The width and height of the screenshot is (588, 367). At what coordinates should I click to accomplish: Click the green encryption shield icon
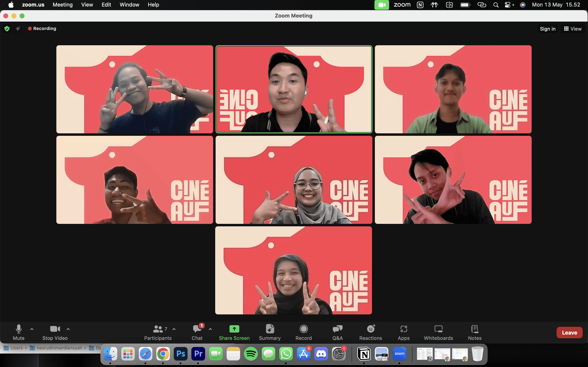point(7,29)
